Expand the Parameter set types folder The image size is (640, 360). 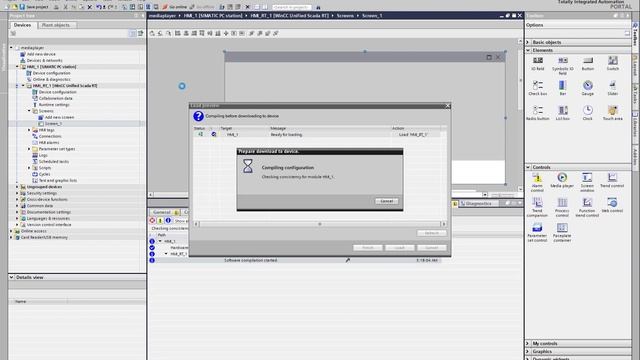click(x=29, y=149)
